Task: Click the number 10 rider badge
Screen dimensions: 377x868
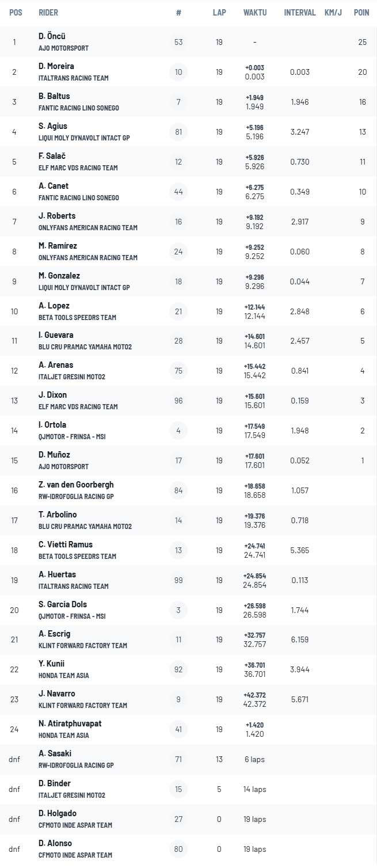Action: (x=178, y=72)
